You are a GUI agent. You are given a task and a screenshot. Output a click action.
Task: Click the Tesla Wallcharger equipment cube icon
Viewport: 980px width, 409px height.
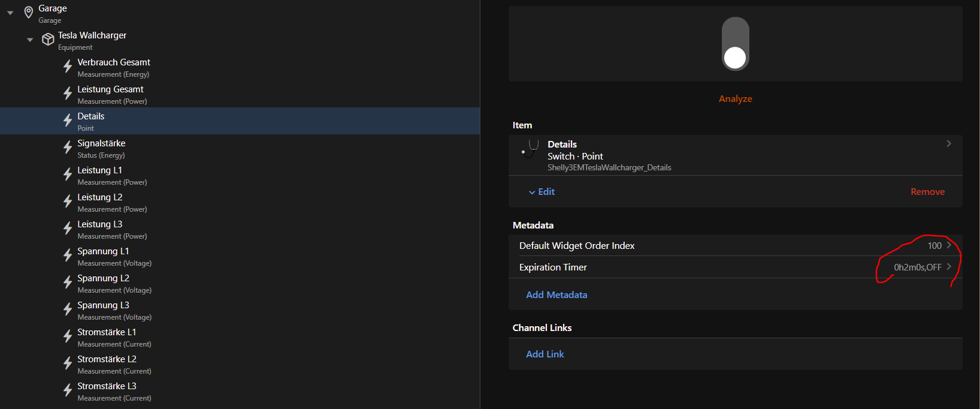[x=48, y=40]
